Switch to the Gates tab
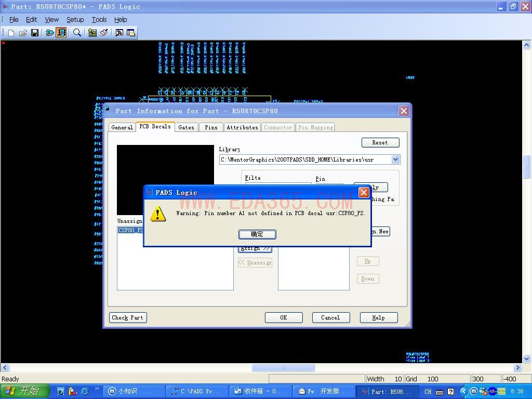The width and height of the screenshot is (532, 399). pos(187,128)
